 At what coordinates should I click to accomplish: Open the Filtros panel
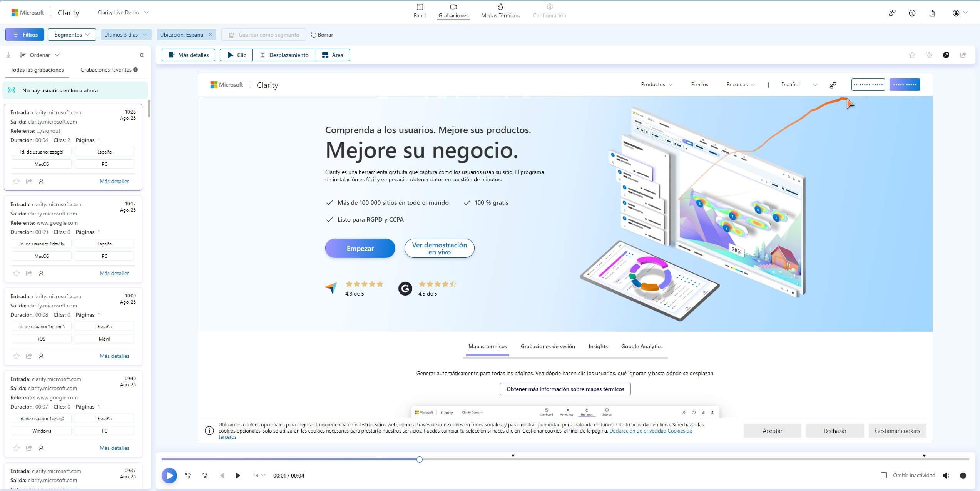point(25,35)
